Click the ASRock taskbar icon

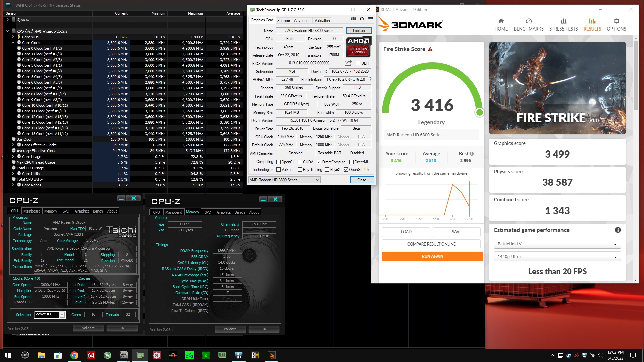click(124, 355)
